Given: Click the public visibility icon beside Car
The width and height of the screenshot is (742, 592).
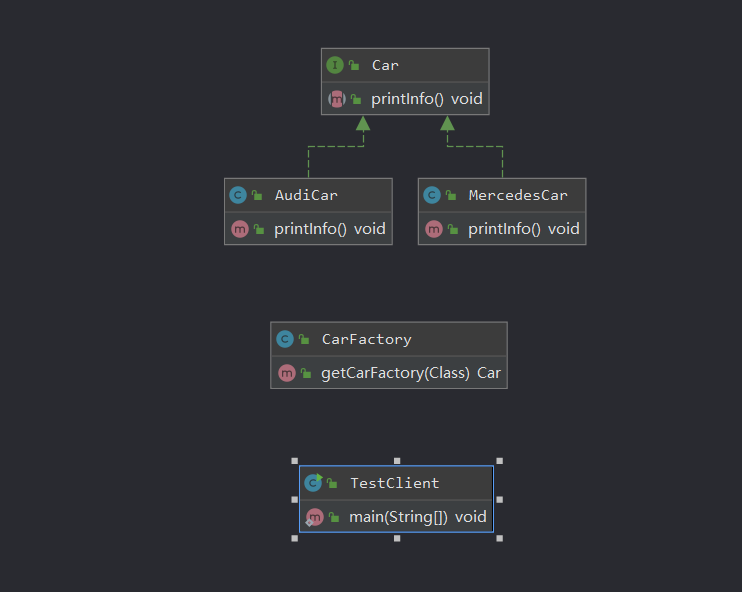Looking at the screenshot, I should [354, 65].
